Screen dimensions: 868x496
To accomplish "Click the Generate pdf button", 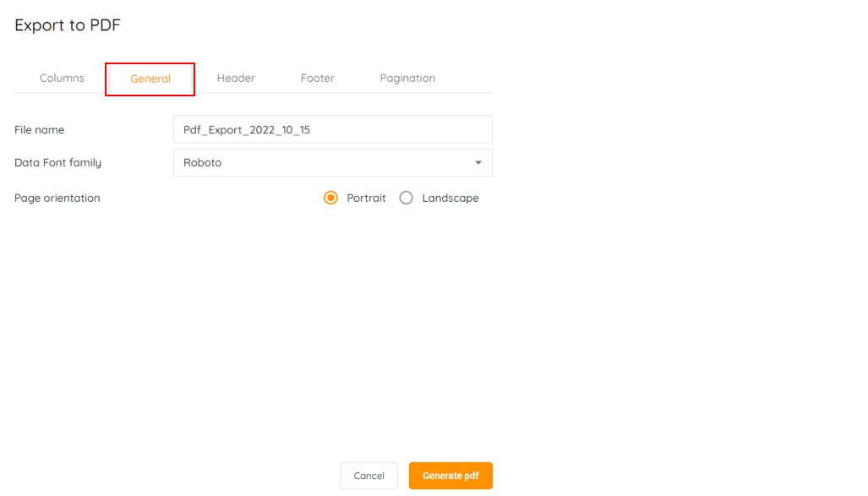I will tap(450, 476).
